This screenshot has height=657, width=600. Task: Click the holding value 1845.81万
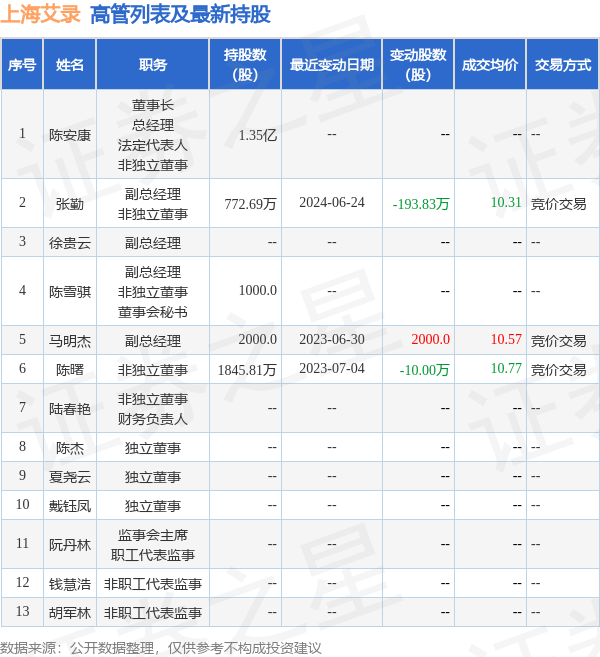pyautogui.click(x=247, y=370)
